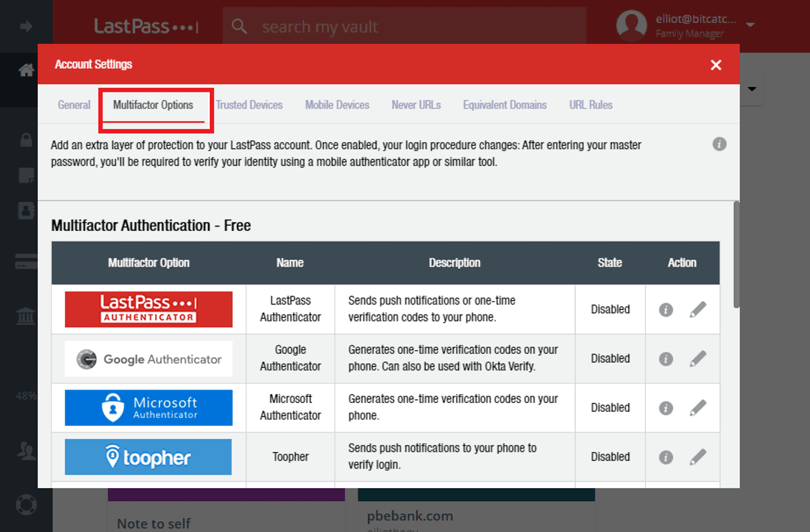This screenshot has width=810, height=532.
Task: Click the user avatar icon
Action: coord(632,26)
